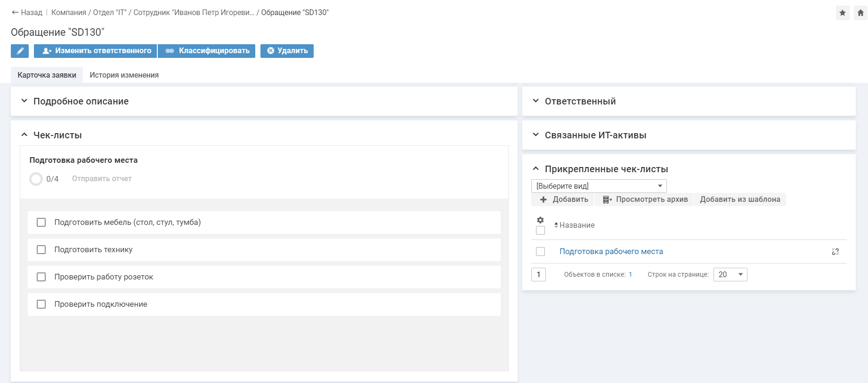Switch to История изменения tab
The image size is (868, 383).
point(124,75)
